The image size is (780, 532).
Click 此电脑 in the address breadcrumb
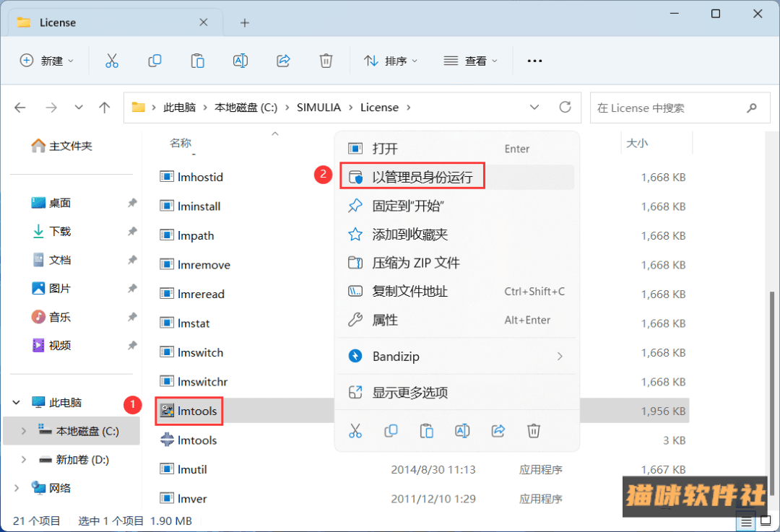click(180, 108)
